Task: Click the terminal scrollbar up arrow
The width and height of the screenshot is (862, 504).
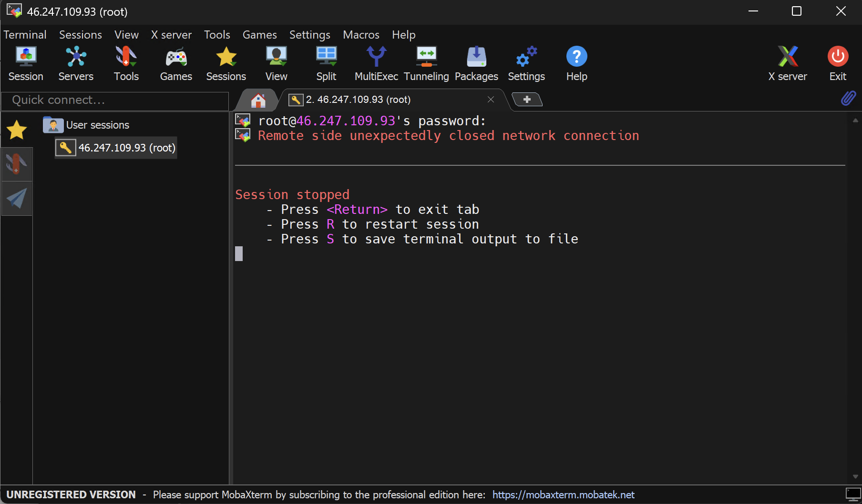Action: pos(855,121)
